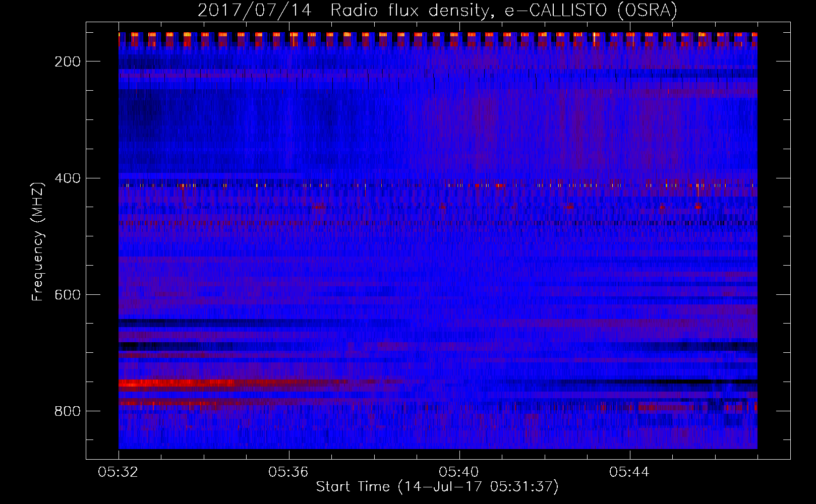The height and width of the screenshot is (504, 816).
Task: Click the 'Start Time (14-Jul-17 05:31:37)' label
Action: (x=437, y=487)
